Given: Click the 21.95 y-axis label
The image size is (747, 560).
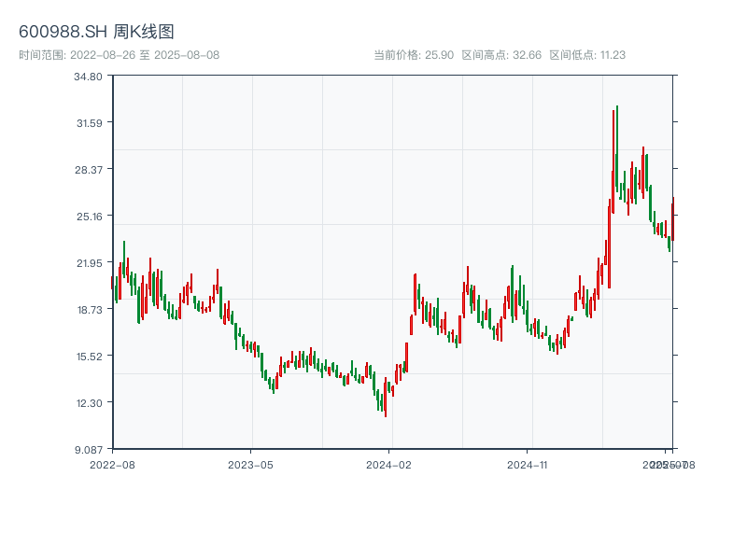Looking at the screenshot, I should (89, 263).
